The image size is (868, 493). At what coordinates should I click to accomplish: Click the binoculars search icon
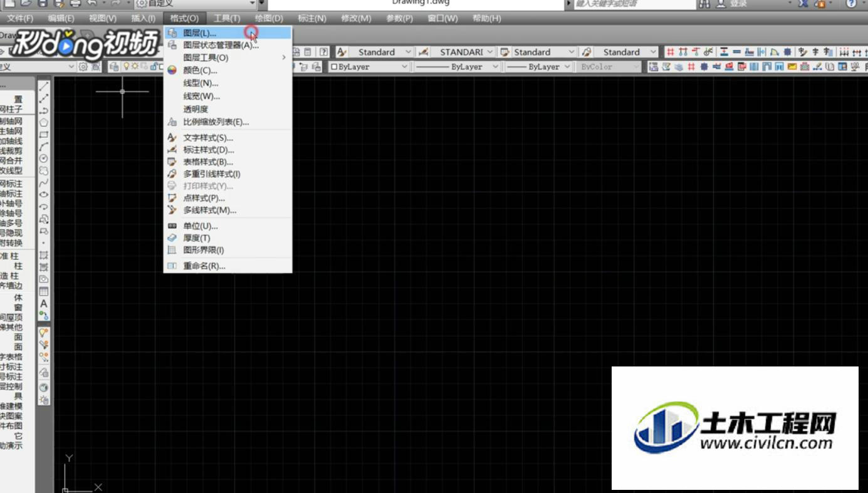[704, 4]
